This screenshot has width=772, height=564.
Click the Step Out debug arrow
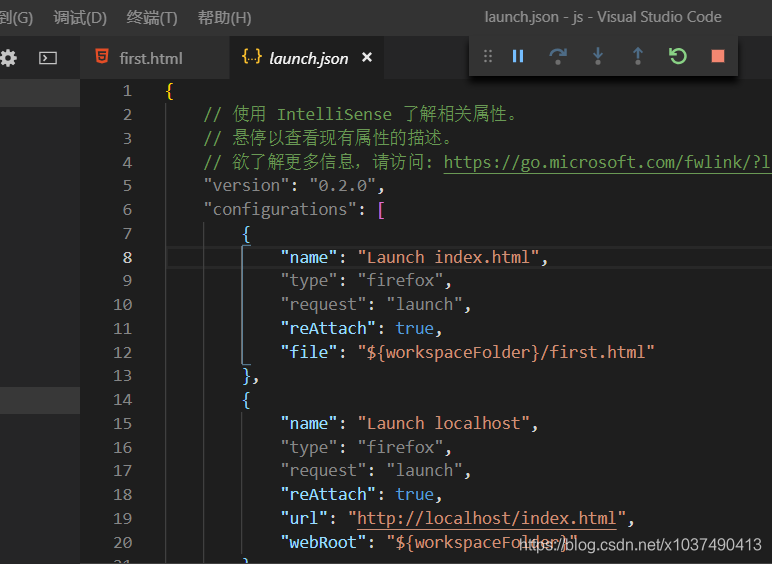638,56
